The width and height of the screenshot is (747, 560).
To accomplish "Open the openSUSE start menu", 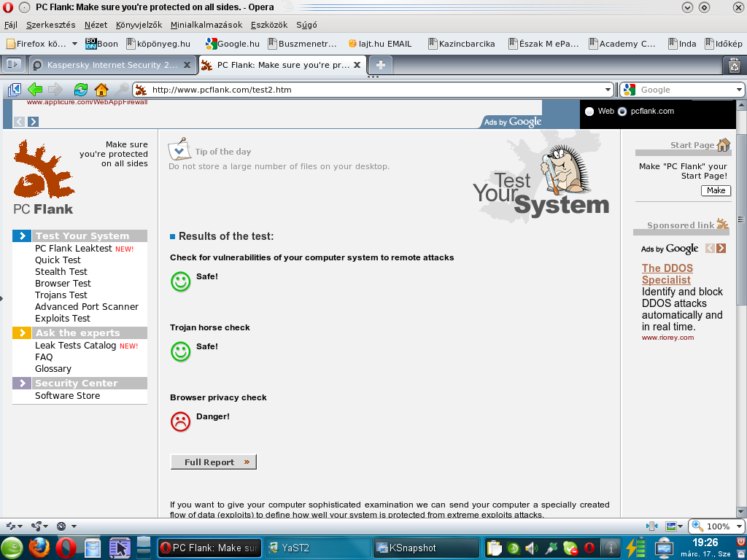I will (12, 548).
